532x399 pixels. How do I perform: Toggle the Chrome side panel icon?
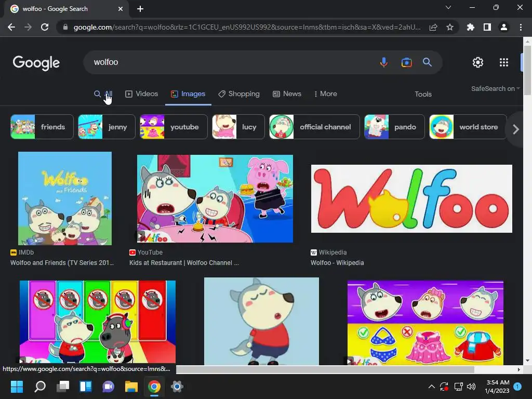[487, 27]
